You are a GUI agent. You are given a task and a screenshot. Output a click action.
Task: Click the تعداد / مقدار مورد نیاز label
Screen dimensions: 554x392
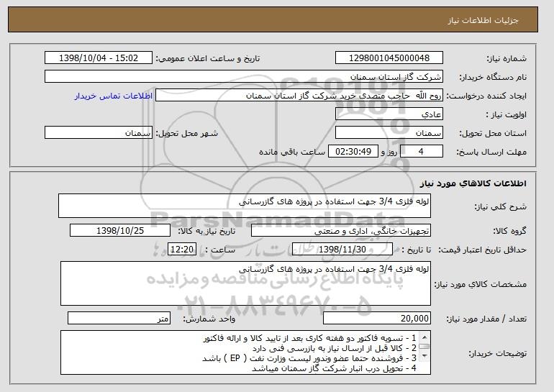486,319
